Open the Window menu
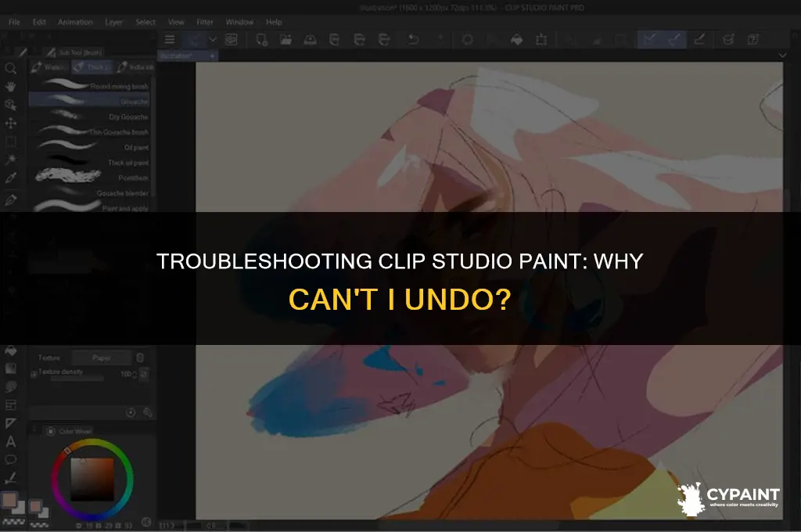 239,22
